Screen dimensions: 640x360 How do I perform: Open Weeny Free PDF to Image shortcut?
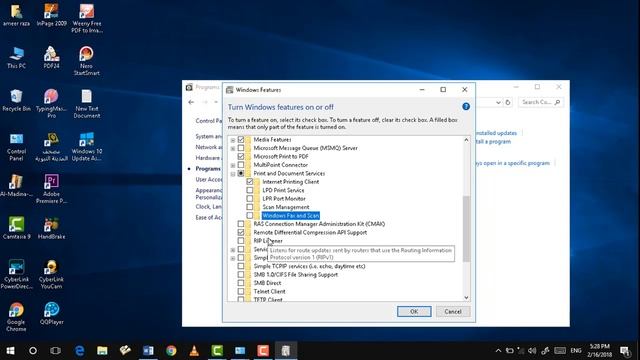(x=87, y=18)
